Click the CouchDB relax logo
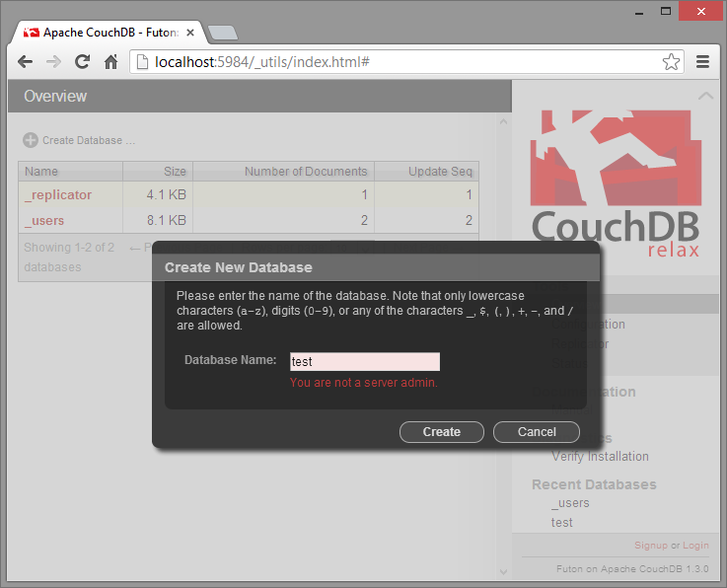 (616, 184)
